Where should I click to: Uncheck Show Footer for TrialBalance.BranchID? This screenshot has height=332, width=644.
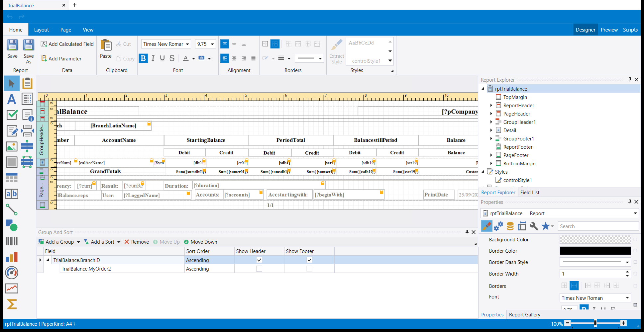coord(309,260)
